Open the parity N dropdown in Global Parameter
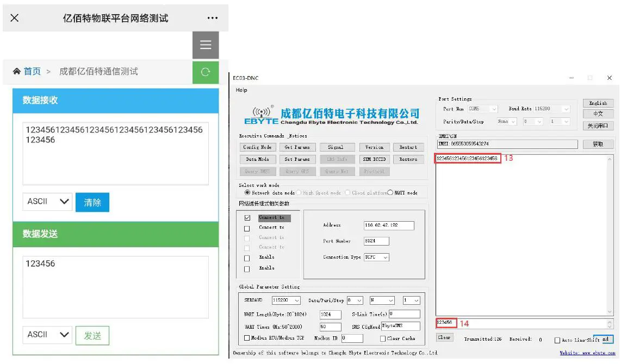627x364 pixels. click(382, 300)
